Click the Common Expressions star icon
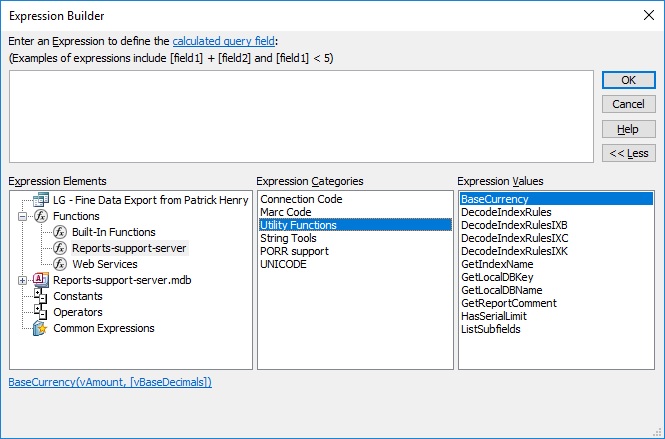 click(40, 328)
